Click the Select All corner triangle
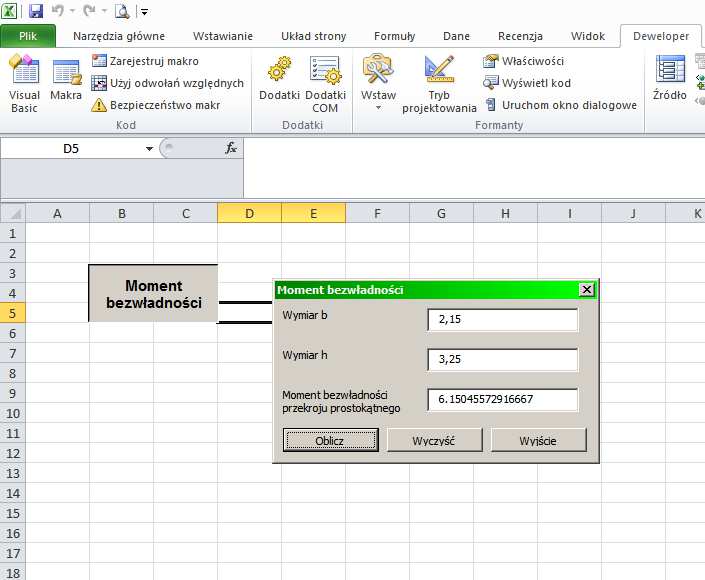This screenshot has height=580, width=705. [x=13, y=213]
